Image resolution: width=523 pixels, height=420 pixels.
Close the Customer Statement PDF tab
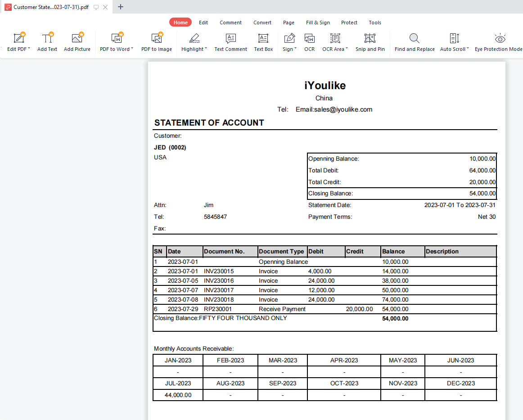(105, 7)
